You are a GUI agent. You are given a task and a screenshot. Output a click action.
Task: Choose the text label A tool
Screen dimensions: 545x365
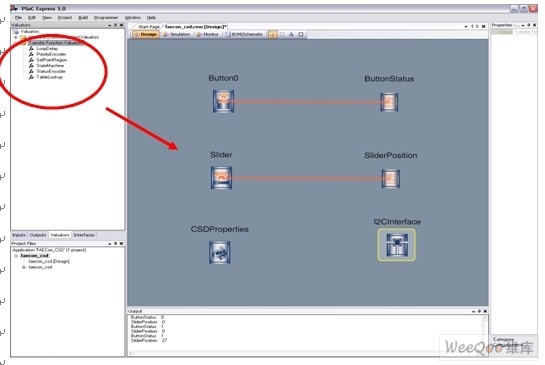click(x=291, y=34)
